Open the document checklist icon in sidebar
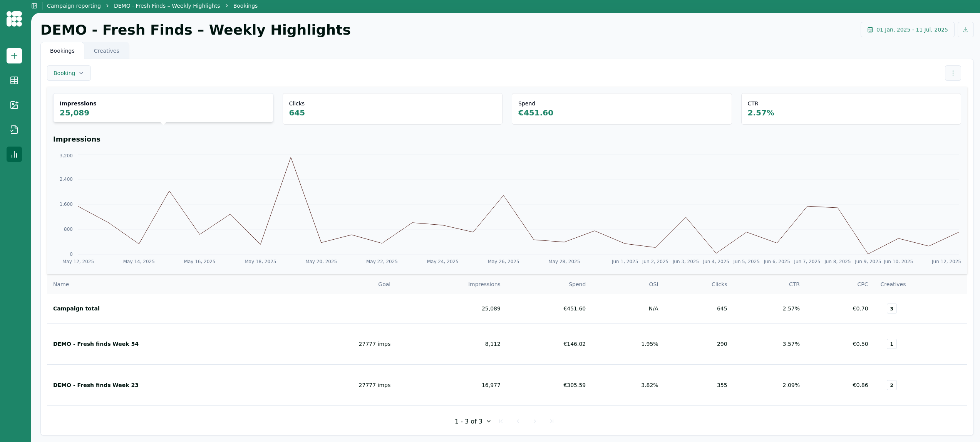The image size is (980, 442). tap(14, 130)
